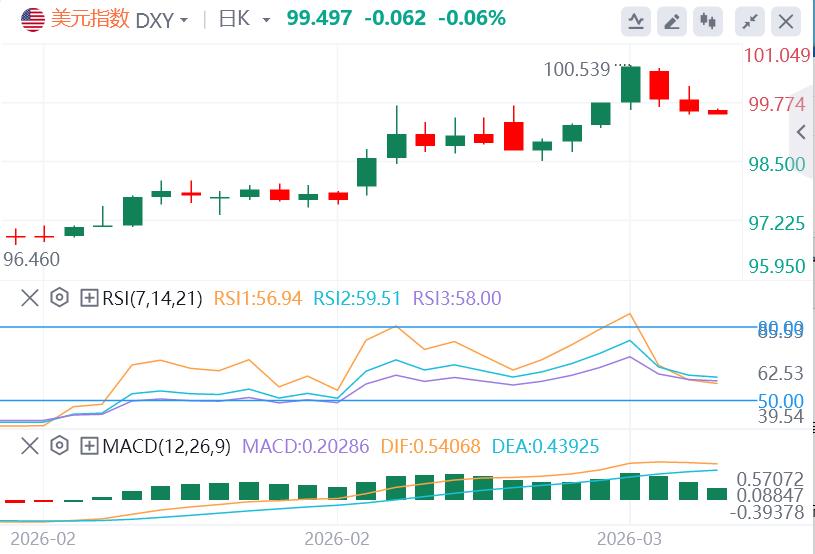Image resolution: width=815 pixels, height=554 pixels.
Task: Collapse chart with shrink arrows icon
Action: 750,21
